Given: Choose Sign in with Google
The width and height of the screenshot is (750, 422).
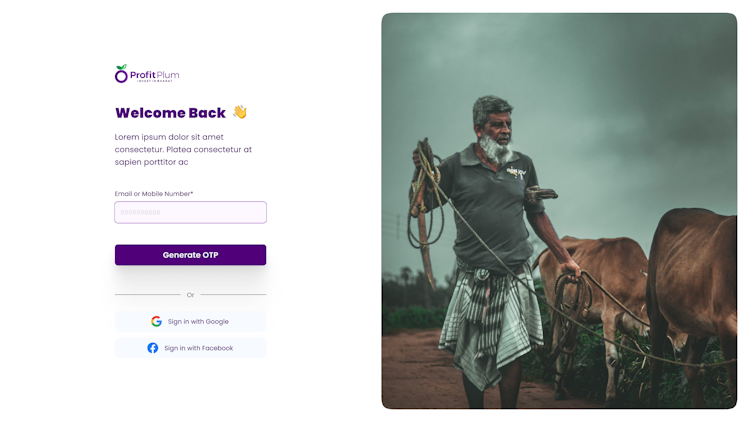Looking at the screenshot, I should [190, 322].
